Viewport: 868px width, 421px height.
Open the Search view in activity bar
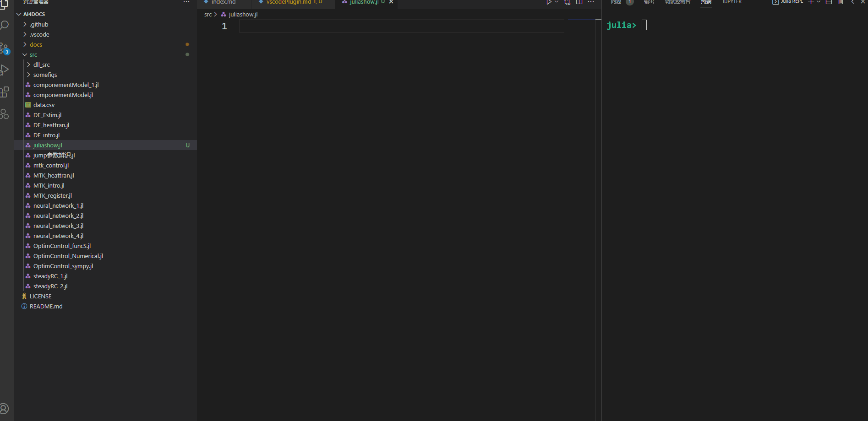[x=5, y=25]
